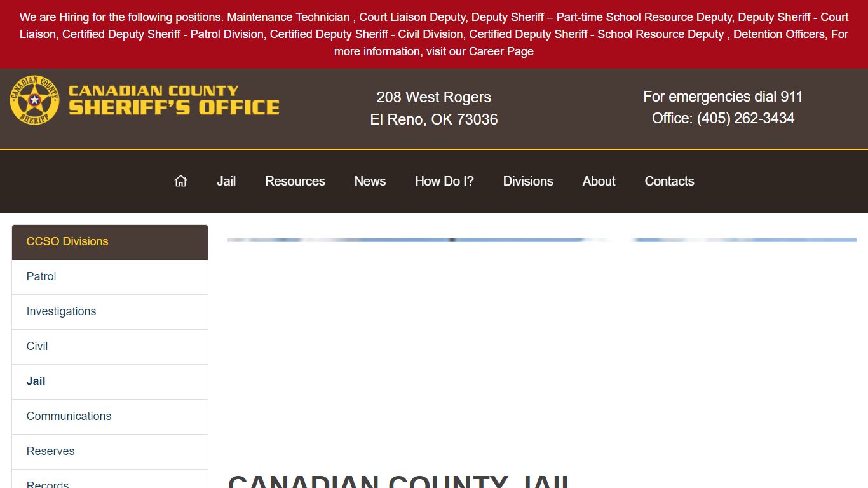Select Investigations in the divisions sidebar
The height and width of the screenshot is (488, 868).
click(110, 312)
